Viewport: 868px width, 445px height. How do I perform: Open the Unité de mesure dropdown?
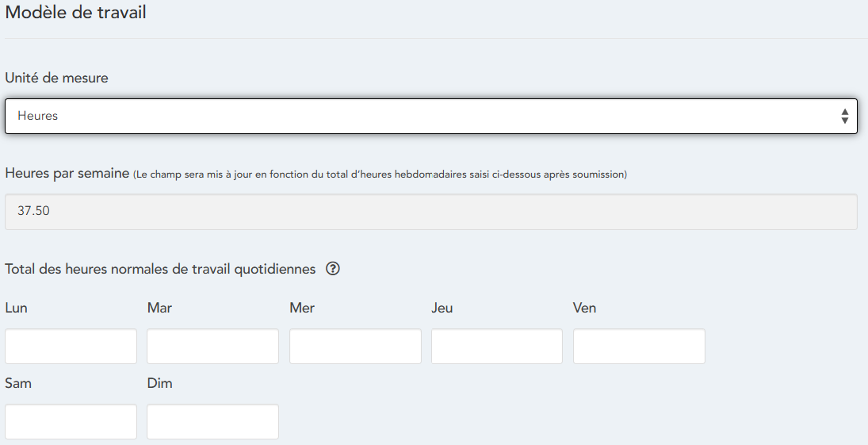[430, 116]
